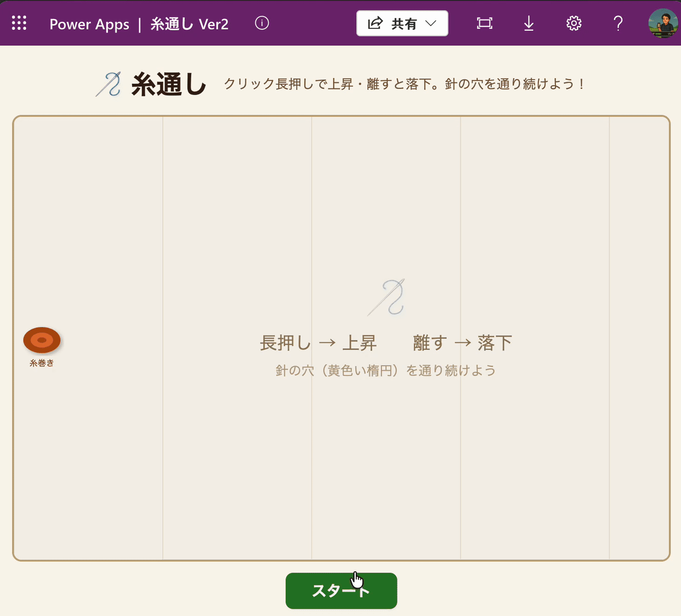Open the app launcher waffle menu

click(19, 23)
